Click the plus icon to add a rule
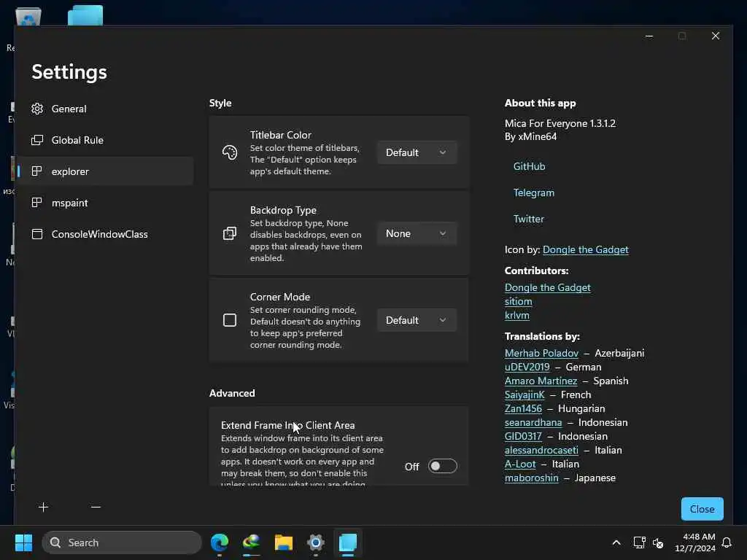Viewport: 747px width, 560px height. (43, 507)
